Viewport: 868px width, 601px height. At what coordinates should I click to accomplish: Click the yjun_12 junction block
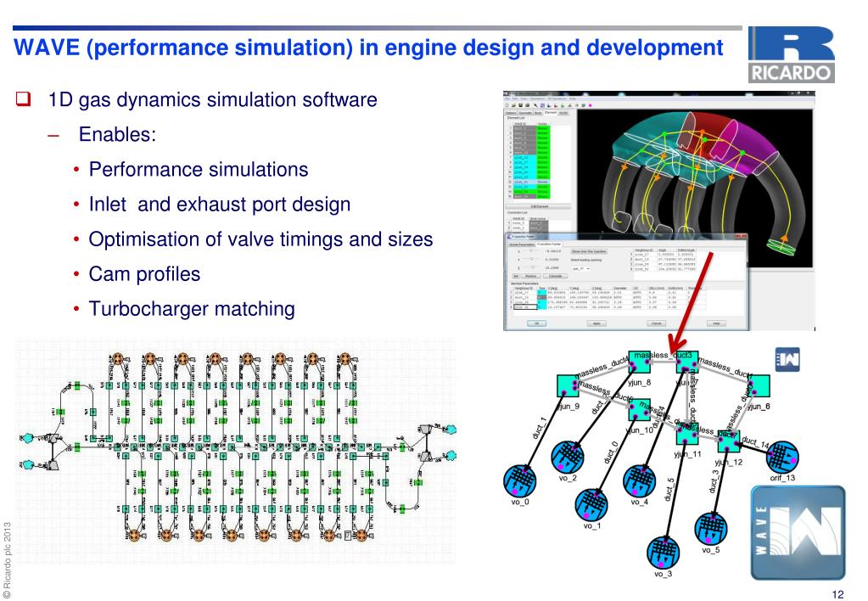pos(729,441)
